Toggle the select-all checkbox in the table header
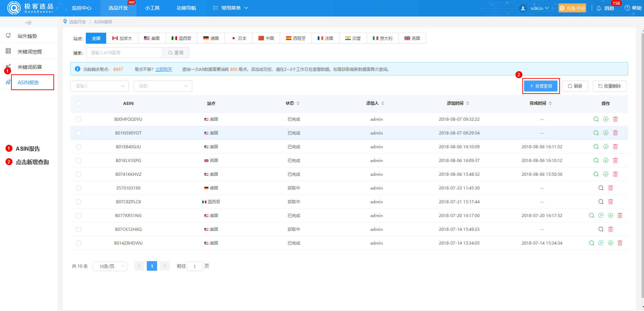This screenshot has height=311, width=644. (79, 104)
